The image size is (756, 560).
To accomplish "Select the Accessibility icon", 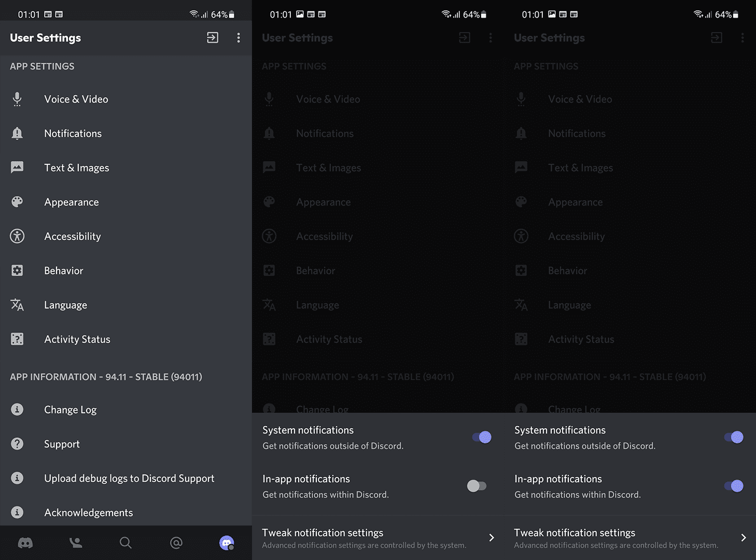I will point(17,236).
